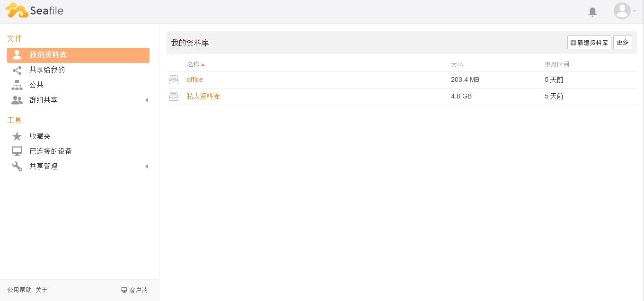Select 我的资料库 in the sidebar
The height and width of the screenshot is (301, 644).
click(78, 55)
